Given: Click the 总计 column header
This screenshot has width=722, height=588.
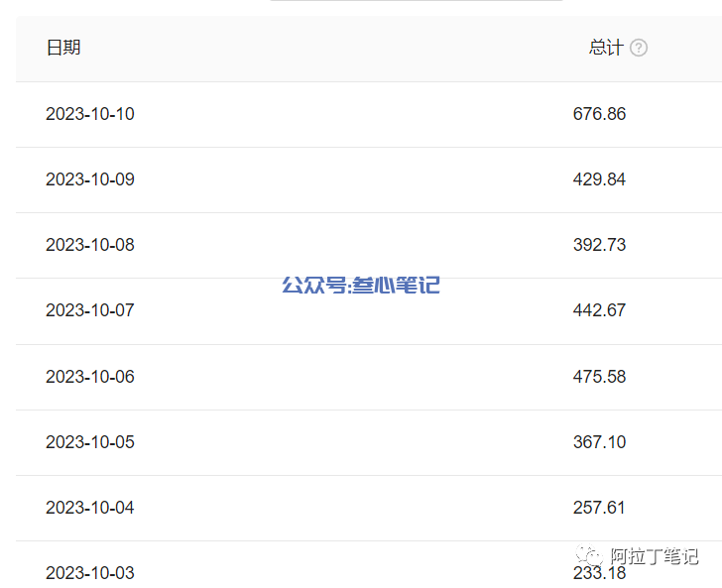Looking at the screenshot, I should click(606, 48).
